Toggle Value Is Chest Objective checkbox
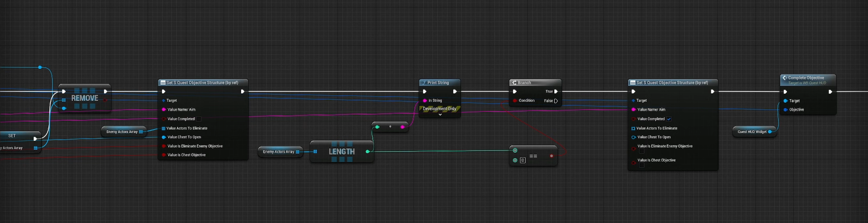 [x=642, y=165]
